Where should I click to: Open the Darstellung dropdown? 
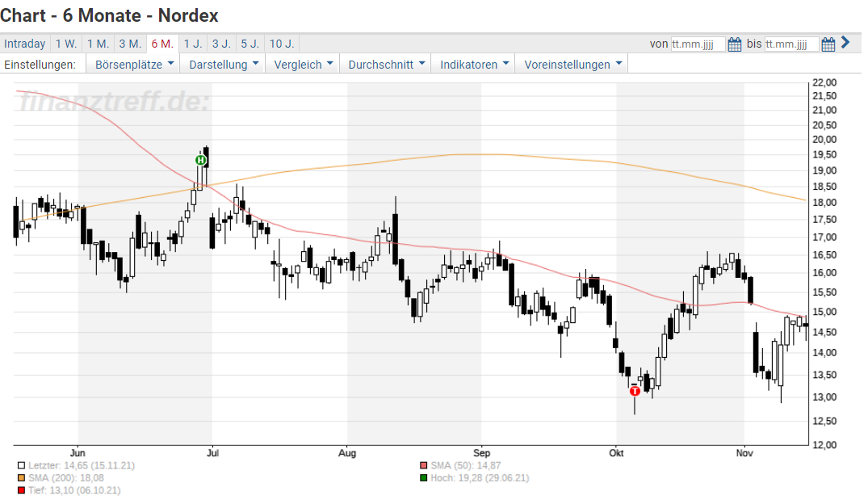(x=224, y=65)
